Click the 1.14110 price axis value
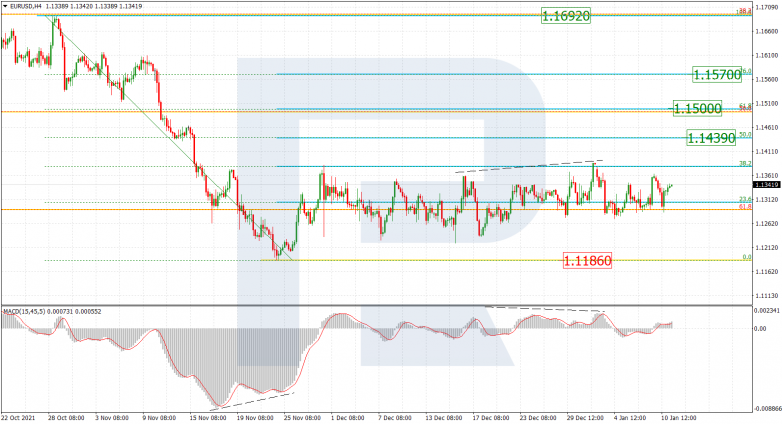Image resolution: width=782 pixels, height=424 pixels. [767, 152]
